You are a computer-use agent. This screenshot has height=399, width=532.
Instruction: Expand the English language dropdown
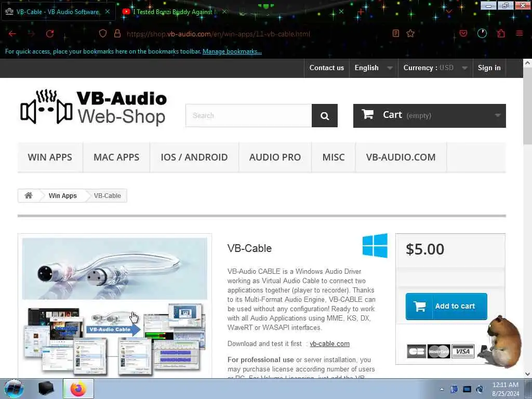[373, 68]
